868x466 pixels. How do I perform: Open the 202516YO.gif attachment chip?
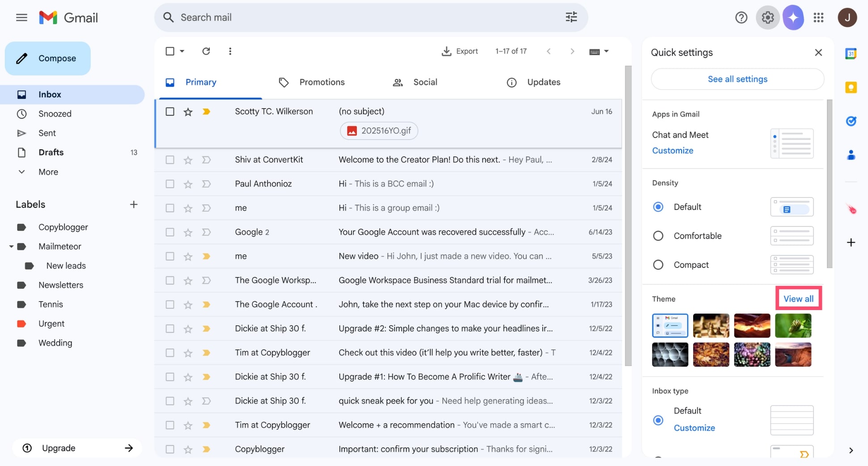379,131
